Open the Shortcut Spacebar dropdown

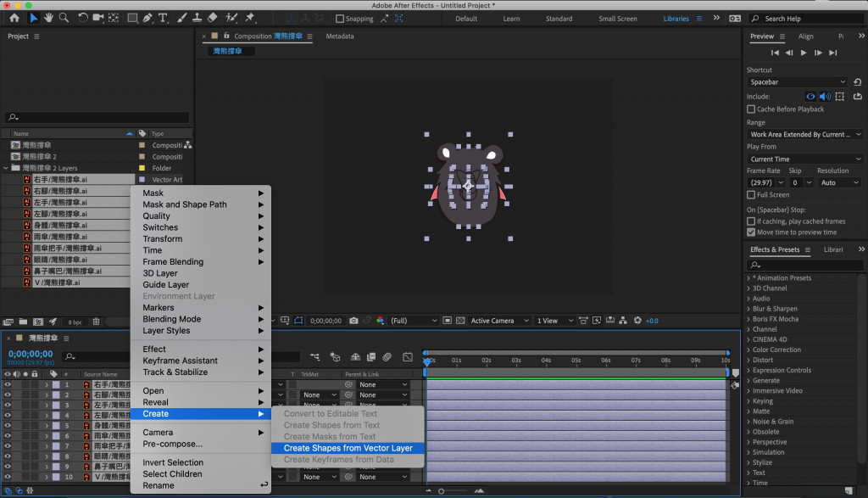pos(797,82)
